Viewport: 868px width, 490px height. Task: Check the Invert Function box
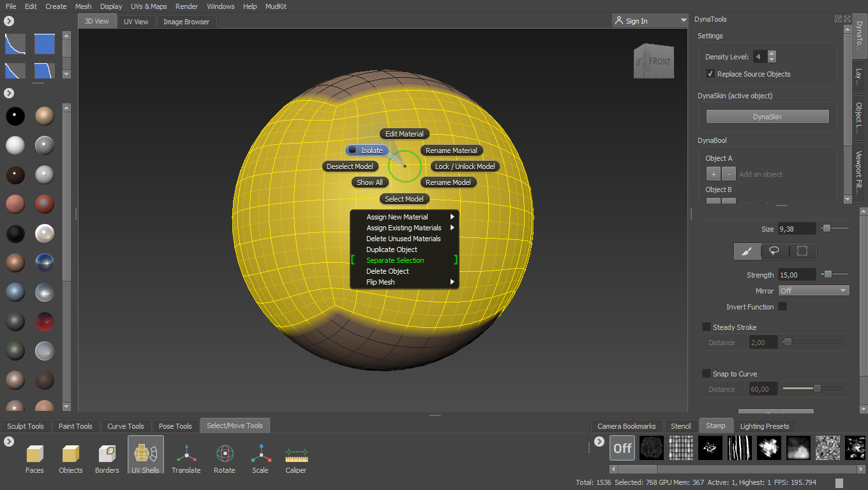coord(782,306)
